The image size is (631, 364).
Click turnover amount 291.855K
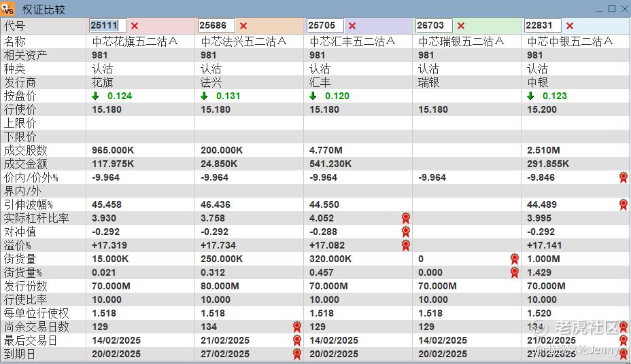click(547, 164)
